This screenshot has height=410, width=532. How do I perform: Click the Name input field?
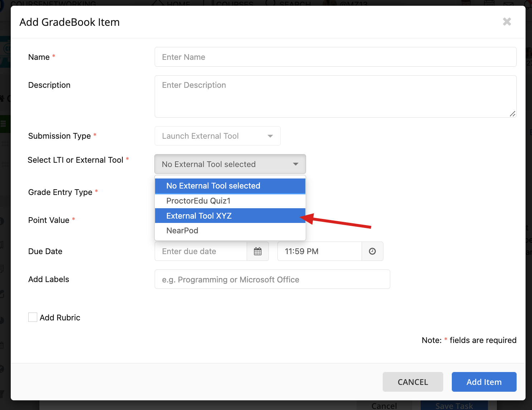[335, 57]
